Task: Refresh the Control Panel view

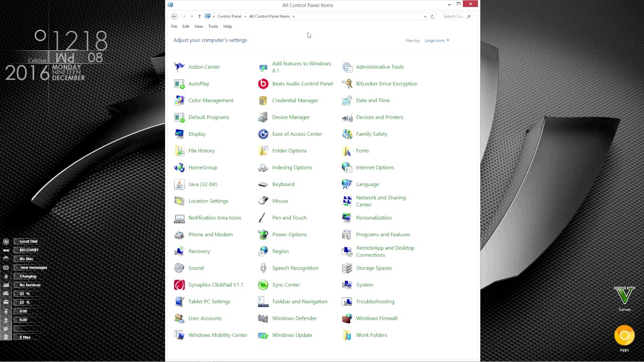Action: coord(432,16)
